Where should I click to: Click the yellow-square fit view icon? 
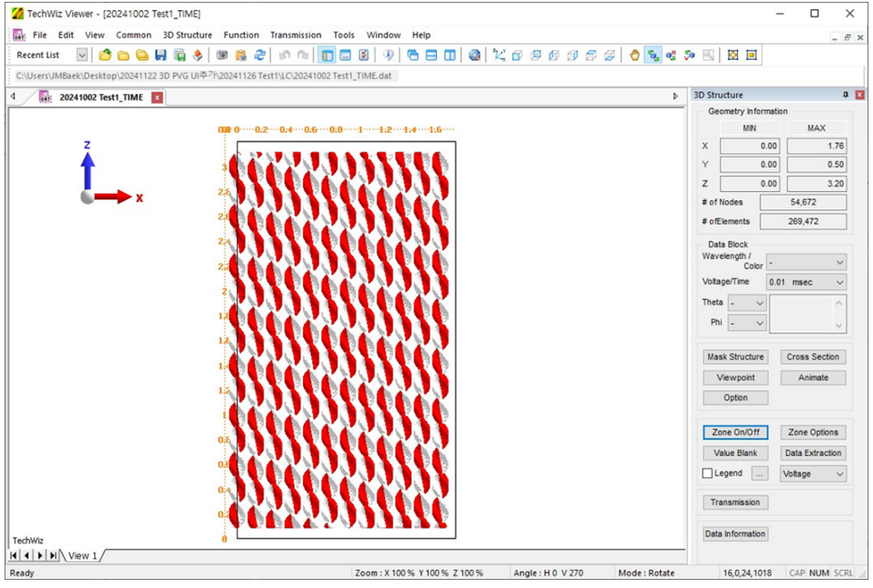(752, 55)
